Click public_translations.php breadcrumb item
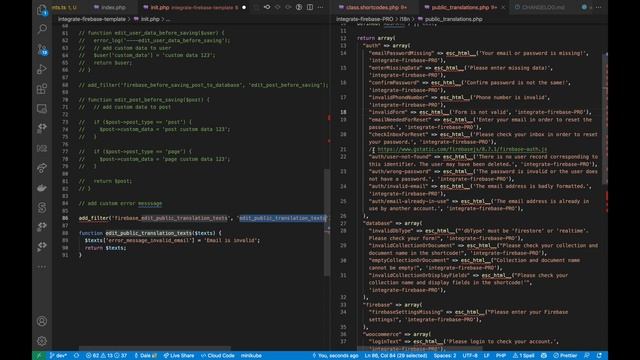The width and height of the screenshot is (640, 360). (x=450, y=19)
